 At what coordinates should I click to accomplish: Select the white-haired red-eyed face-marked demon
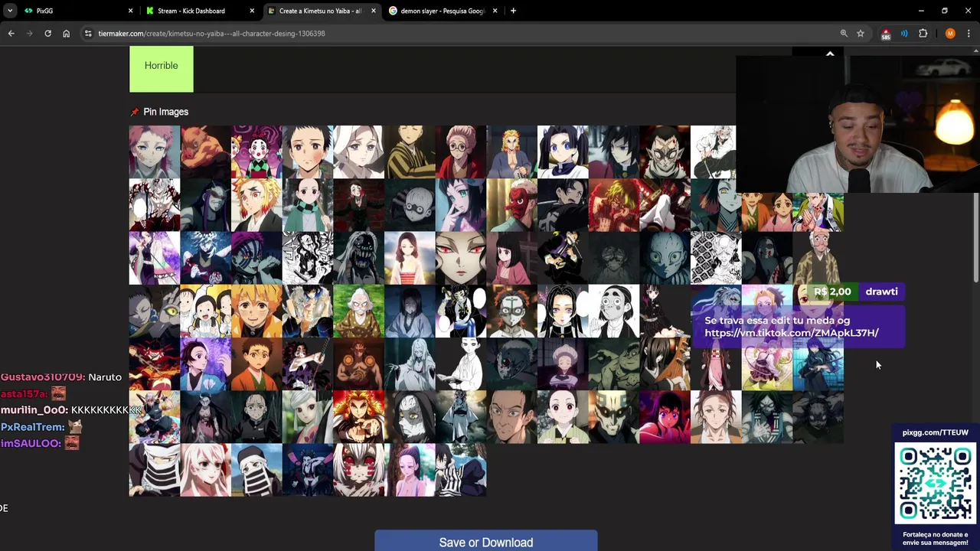point(358,471)
